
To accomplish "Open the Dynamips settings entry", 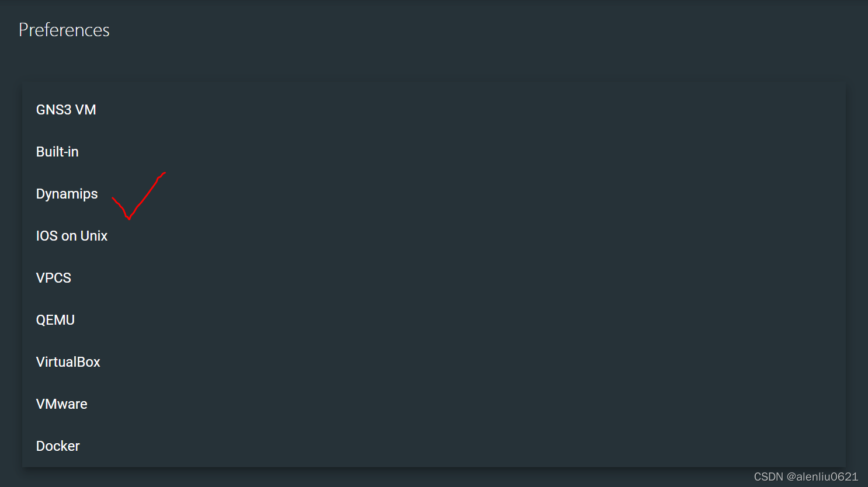I will coord(434,194).
